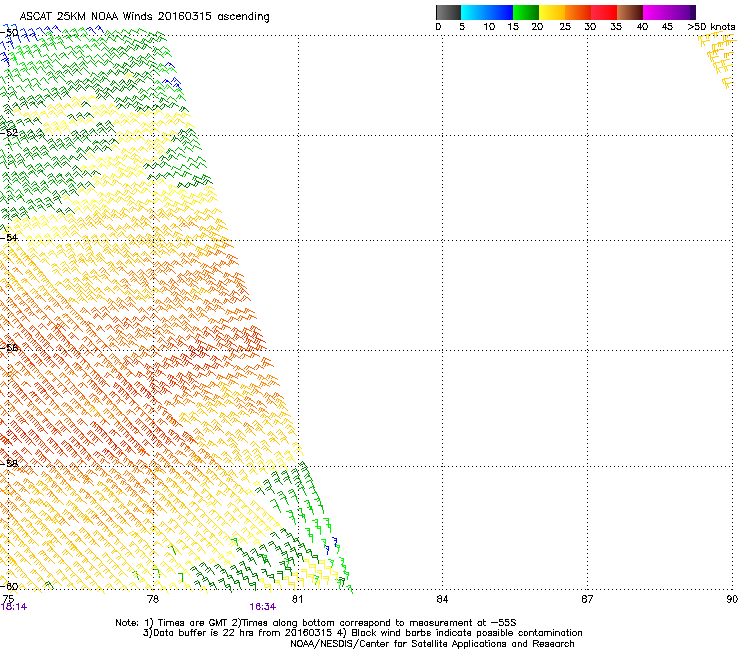This screenshot has width=740, height=650.
Task: Click the '10' label under the color bar
Action: [x=489, y=27]
